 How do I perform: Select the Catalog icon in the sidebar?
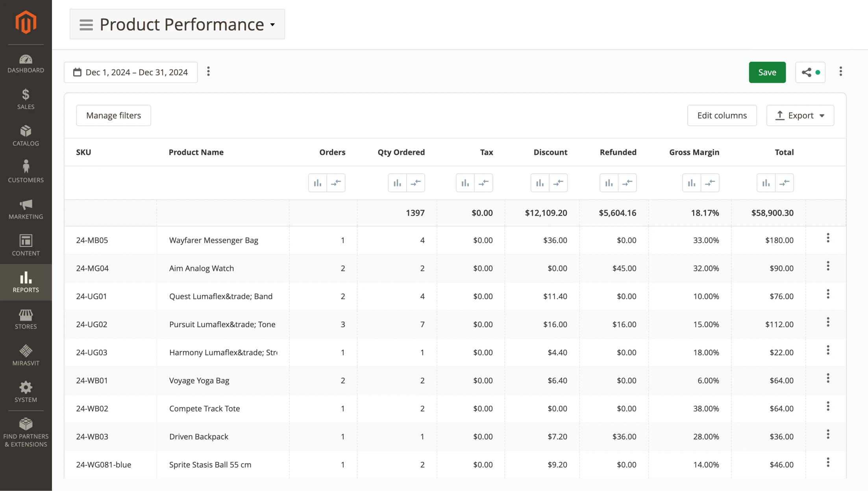(x=26, y=135)
